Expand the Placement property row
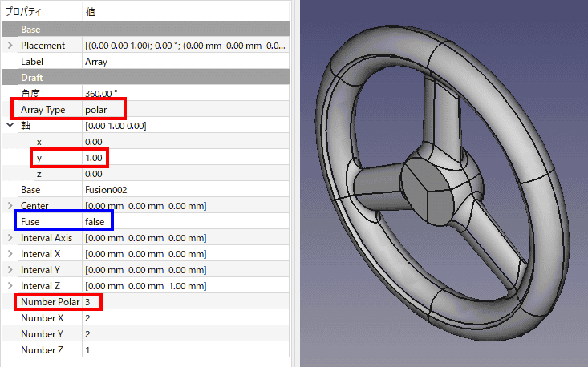The image size is (588, 367). coord(10,46)
